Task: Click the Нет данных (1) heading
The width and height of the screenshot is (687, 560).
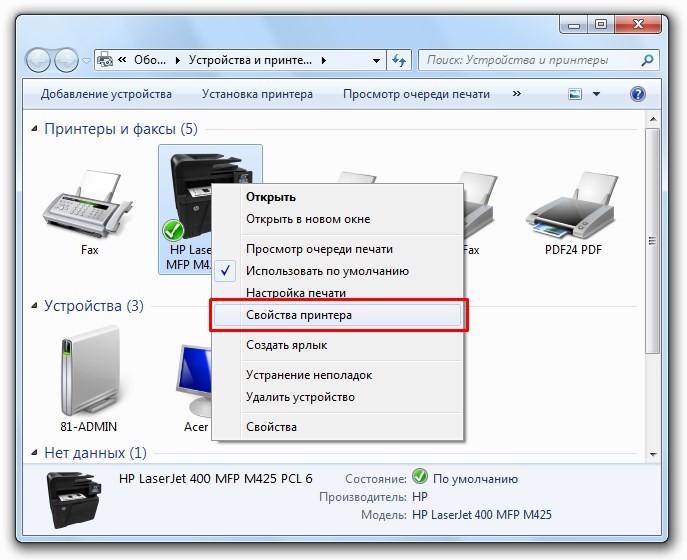Action: [96, 453]
